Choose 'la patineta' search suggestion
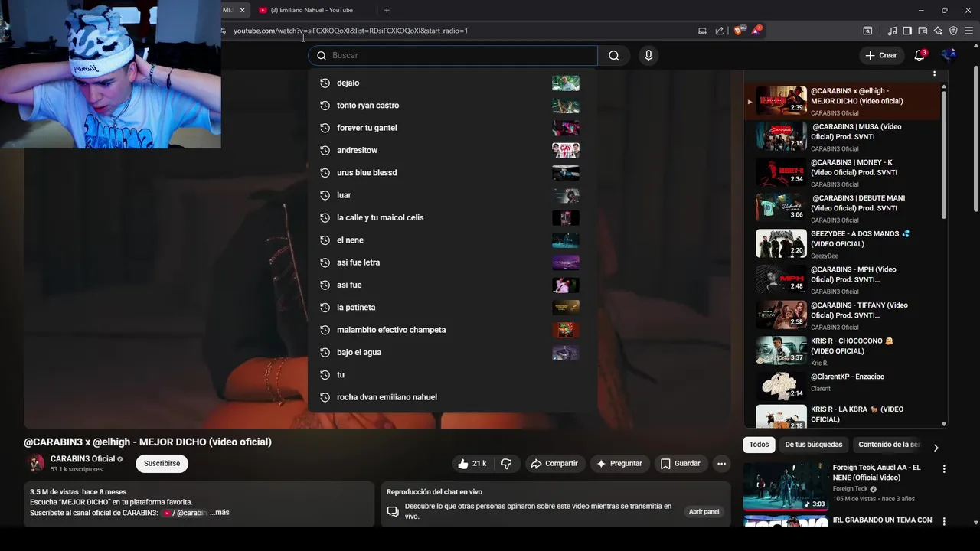 pyautogui.click(x=452, y=308)
